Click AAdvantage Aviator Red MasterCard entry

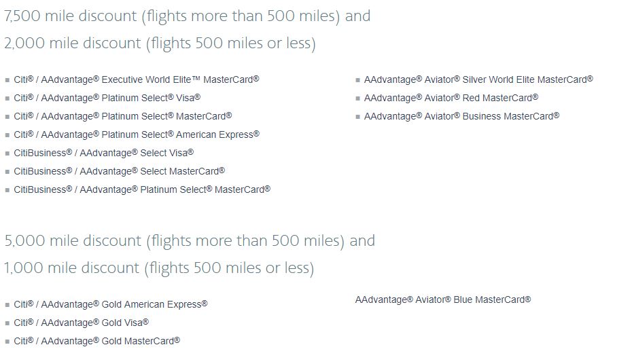(451, 98)
